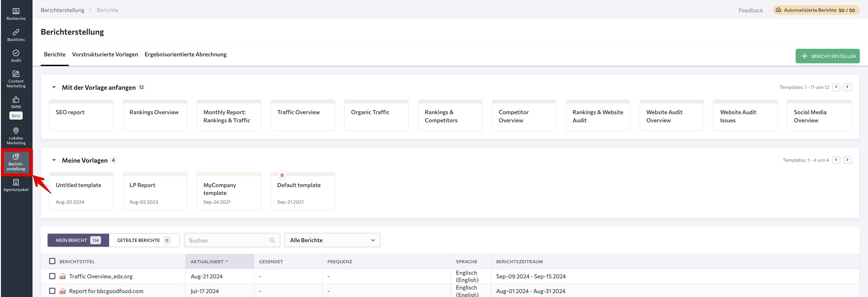Click the PDF icon of Report for bbcgoodfood.com

(x=62, y=291)
